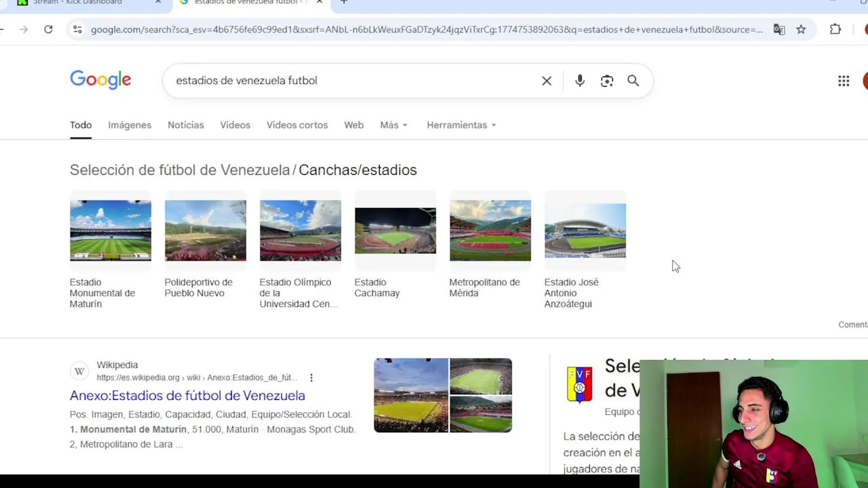This screenshot has width=868, height=488.
Task: Close the Stream Kick Dashboard tab
Action: 158,2
